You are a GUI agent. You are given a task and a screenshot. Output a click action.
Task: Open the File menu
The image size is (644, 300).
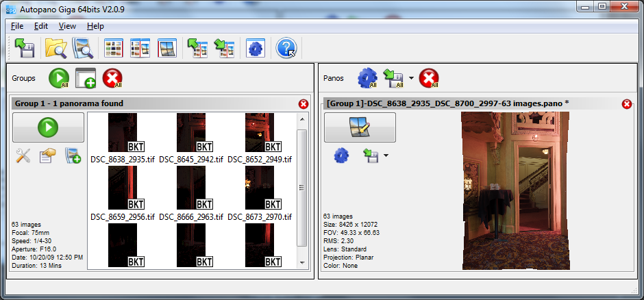pyautogui.click(x=17, y=26)
